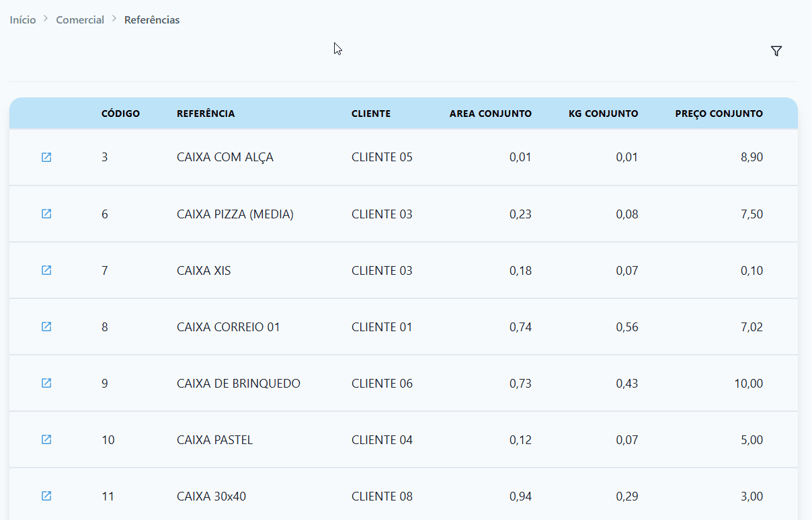Open record for CAIXA PASTEL

[46, 439]
